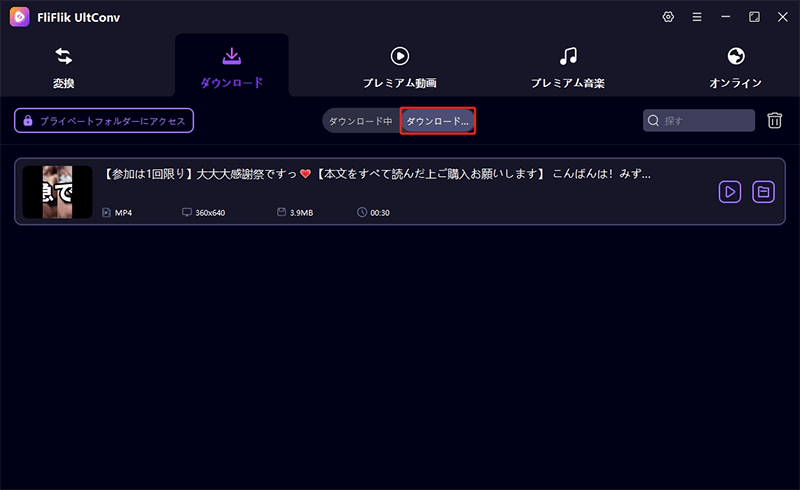
Task: Open the settings gear icon
Action: [x=669, y=17]
